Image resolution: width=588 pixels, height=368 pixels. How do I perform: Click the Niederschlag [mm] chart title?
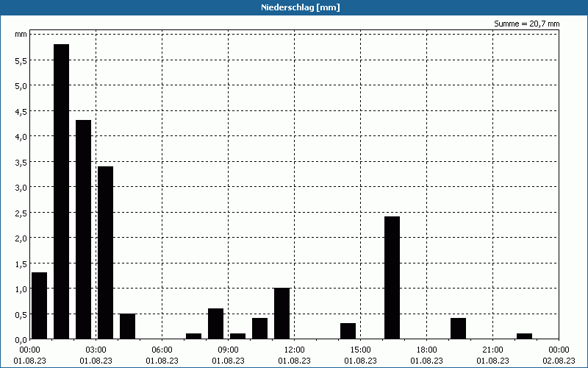pyautogui.click(x=301, y=7)
